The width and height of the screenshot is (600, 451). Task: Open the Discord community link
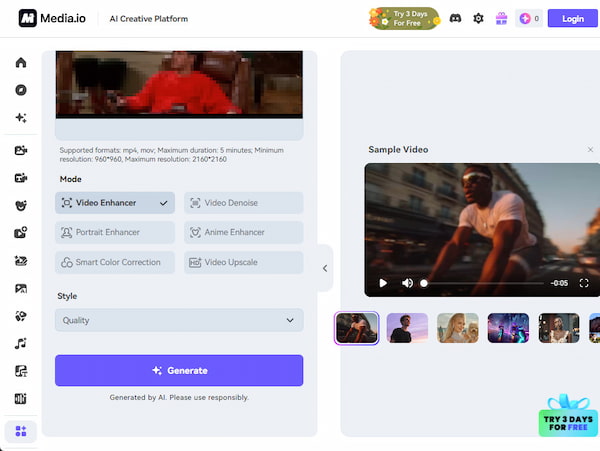(456, 18)
